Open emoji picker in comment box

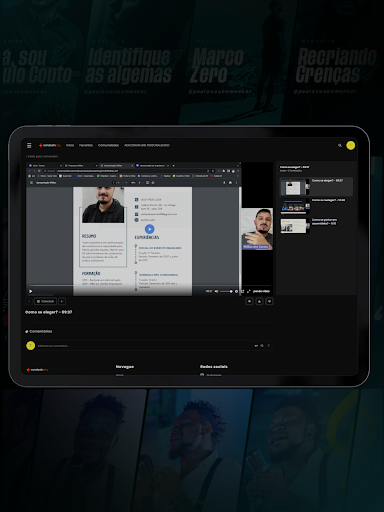[262, 346]
